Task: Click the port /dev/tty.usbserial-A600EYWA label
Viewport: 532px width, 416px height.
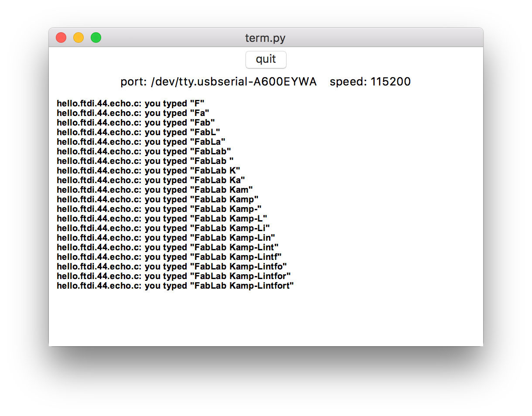Action: click(218, 82)
